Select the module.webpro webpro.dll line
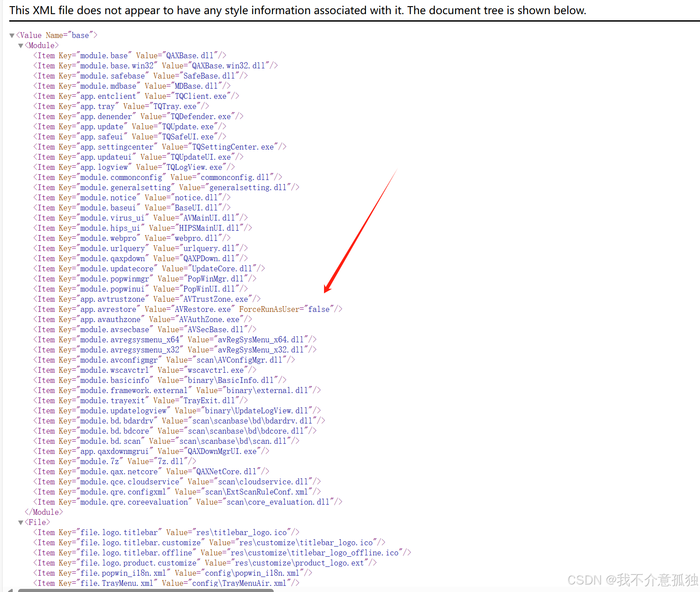The width and height of the screenshot is (700, 592). click(132, 238)
